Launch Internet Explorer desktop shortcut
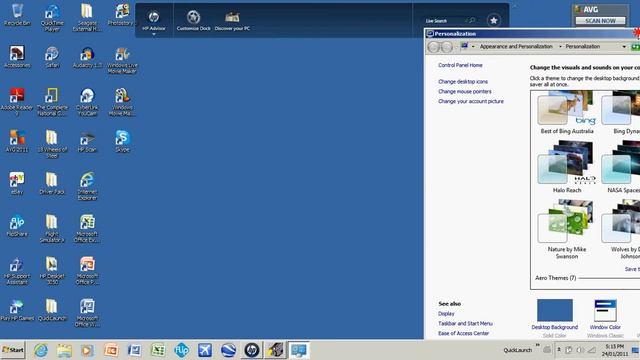Screen dimensions: 640x360 click(x=87, y=187)
